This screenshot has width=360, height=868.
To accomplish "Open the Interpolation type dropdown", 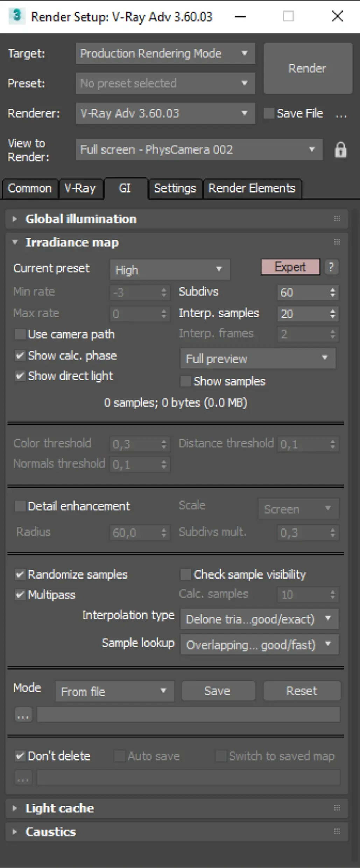I will [x=259, y=619].
